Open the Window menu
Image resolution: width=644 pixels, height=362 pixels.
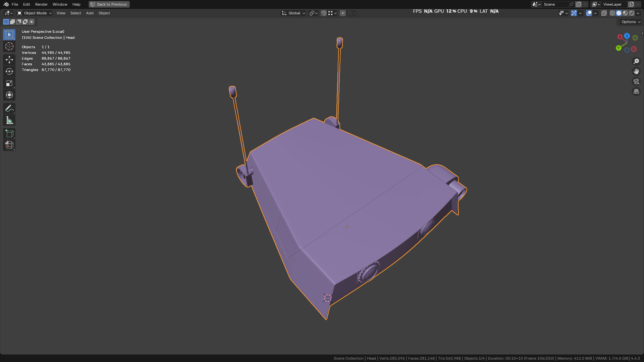coord(60,4)
